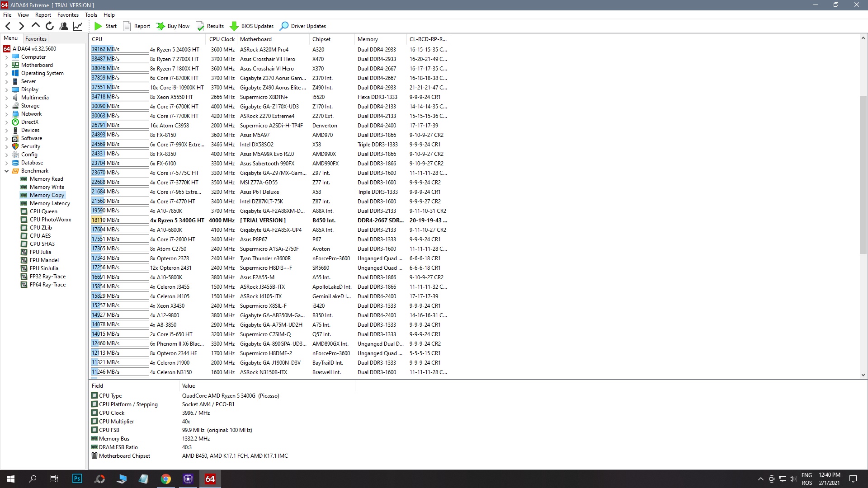Open the File menu
This screenshot has width=868, height=488.
(7, 15)
